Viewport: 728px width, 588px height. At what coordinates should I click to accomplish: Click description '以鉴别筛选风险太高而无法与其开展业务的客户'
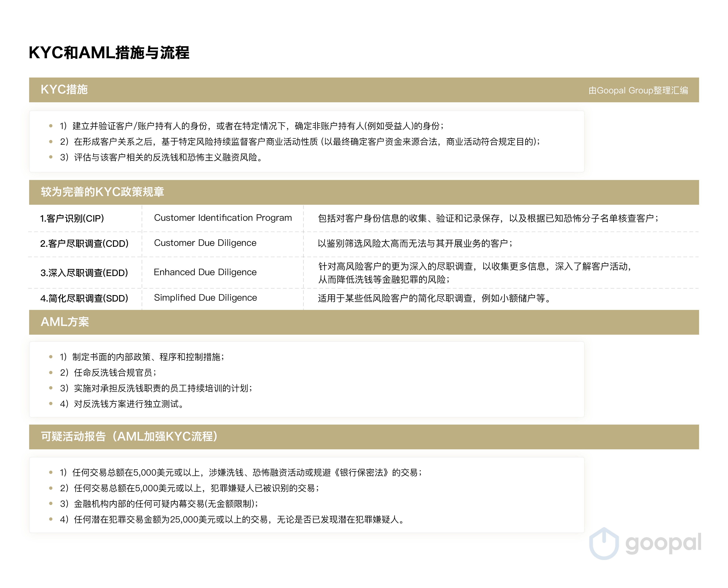[x=415, y=243]
